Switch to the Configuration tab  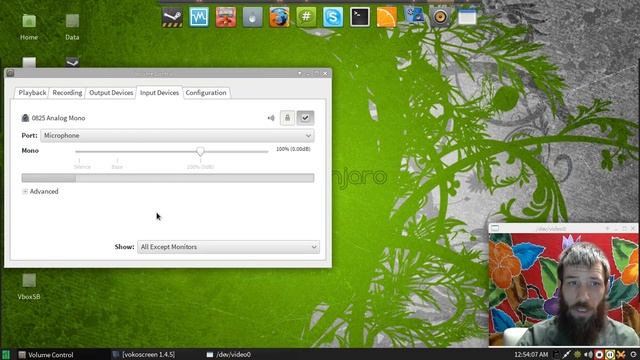point(206,93)
